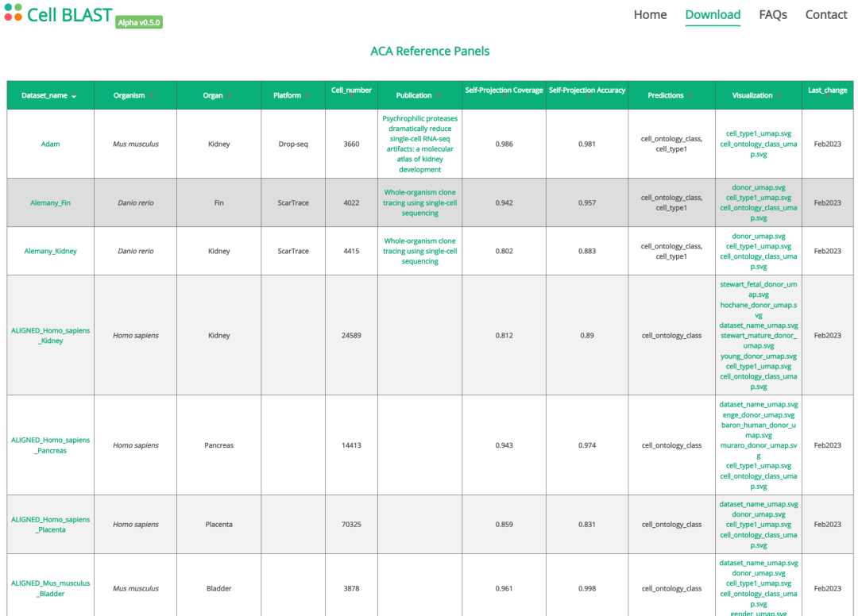Sort table by Organ column header
This screenshot has height=616, width=858.
pos(219,95)
